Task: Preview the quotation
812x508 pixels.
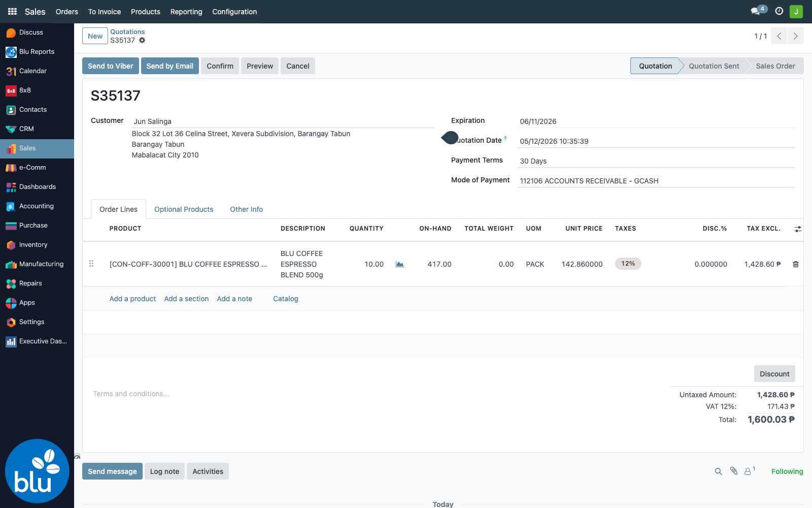Action: click(260, 66)
